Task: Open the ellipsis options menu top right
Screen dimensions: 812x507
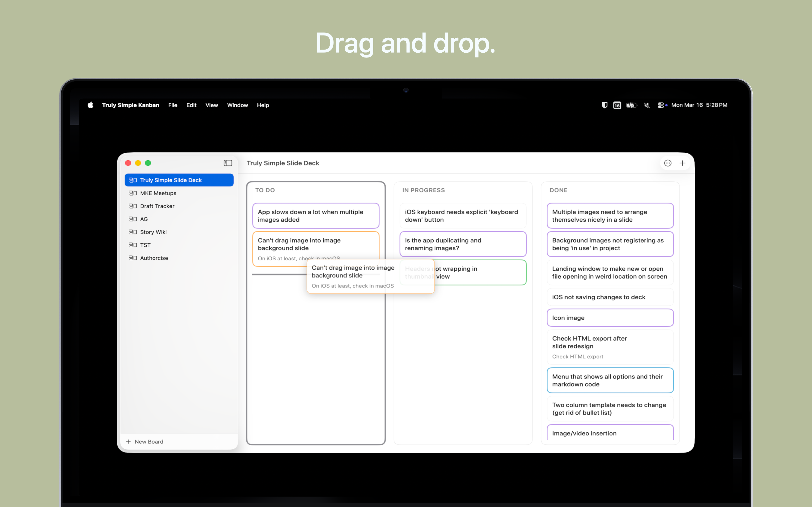Action: 667,163
